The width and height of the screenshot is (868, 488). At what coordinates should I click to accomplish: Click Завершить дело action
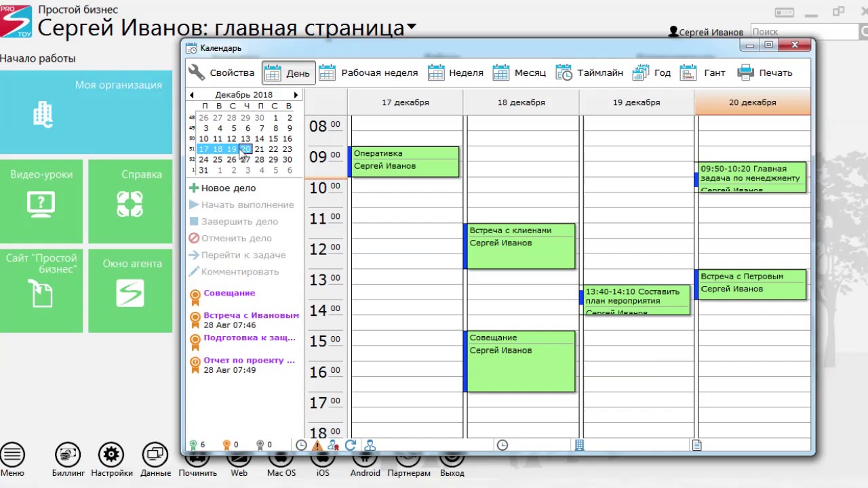coord(234,222)
